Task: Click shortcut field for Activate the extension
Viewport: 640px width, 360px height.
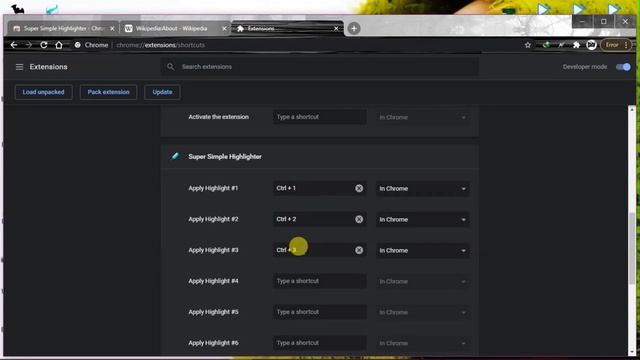Action: [320, 117]
